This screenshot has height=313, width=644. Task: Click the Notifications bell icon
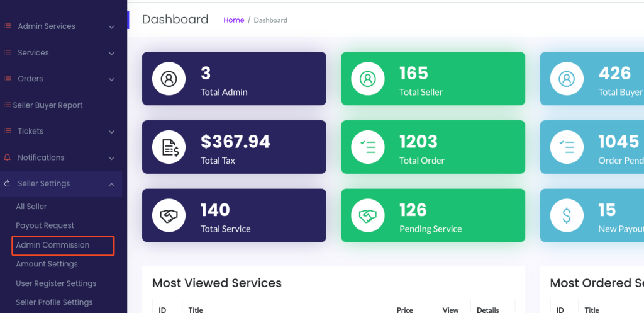coord(7,157)
